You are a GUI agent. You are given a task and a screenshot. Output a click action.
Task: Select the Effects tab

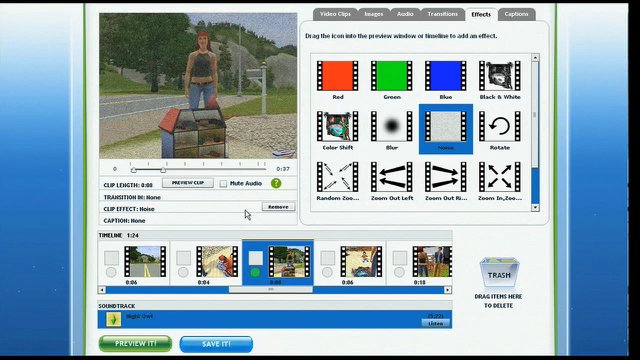(x=481, y=14)
